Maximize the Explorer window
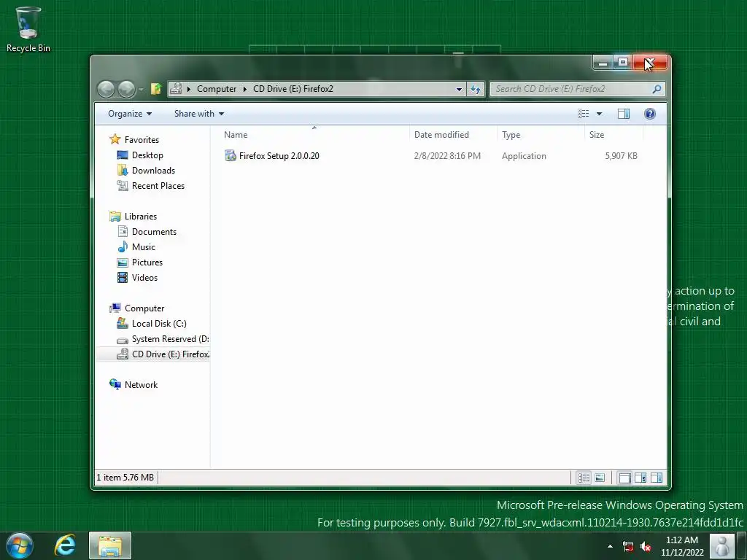This screenshot has height=560, width=747. (x=623, y=63)
